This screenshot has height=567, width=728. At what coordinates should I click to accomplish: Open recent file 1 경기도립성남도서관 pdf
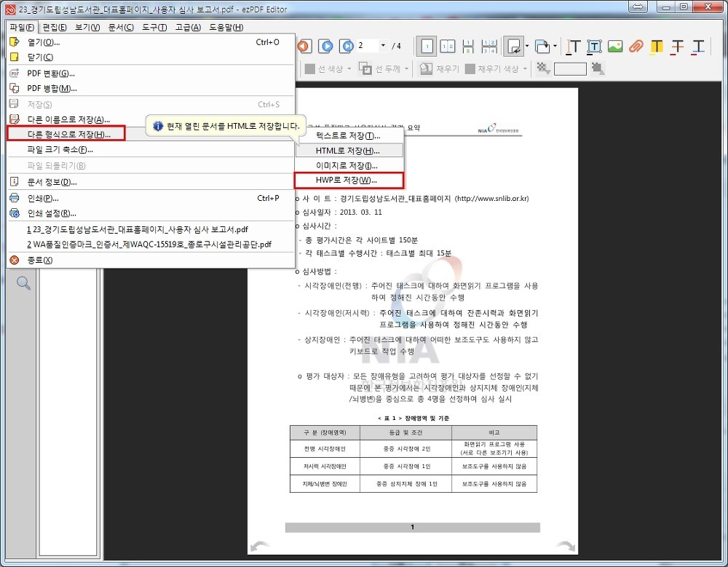coord(151,229)
